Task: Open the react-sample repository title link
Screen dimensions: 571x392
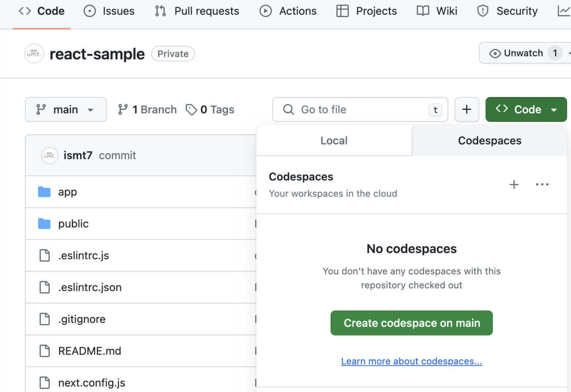Action: pyautogui.click(x=97, y=54)
